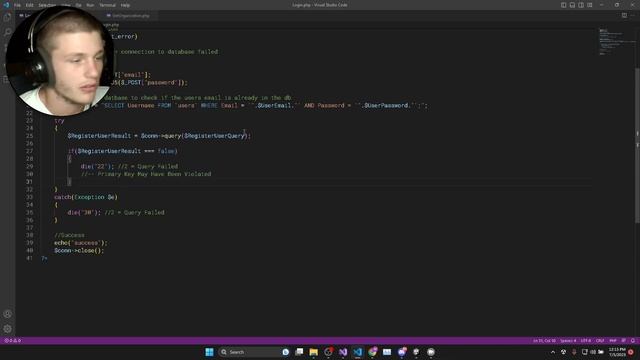
Task: Open Task View on the taskbar
Action: 299,352
